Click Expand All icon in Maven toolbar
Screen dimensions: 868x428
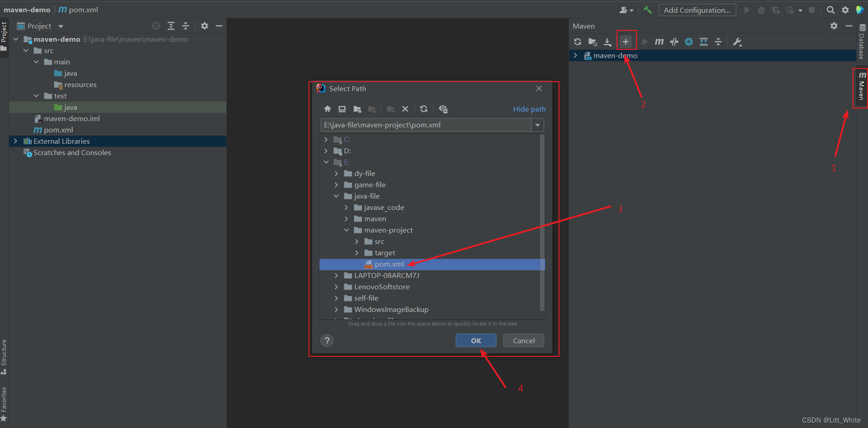704,42
